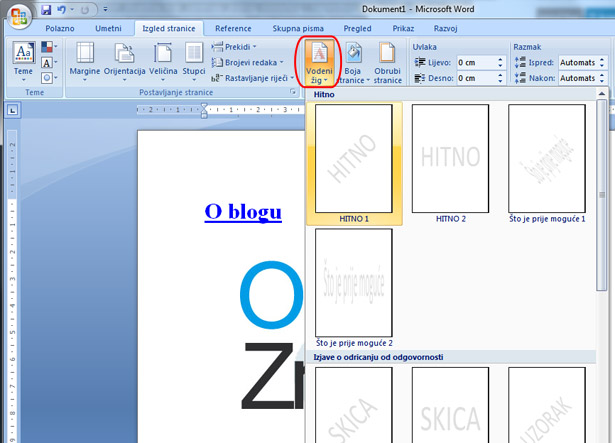The height and width of the screenshot is (443, 615).
Task: Open the theme colors picker in Teme group
Action: [50, 47]
